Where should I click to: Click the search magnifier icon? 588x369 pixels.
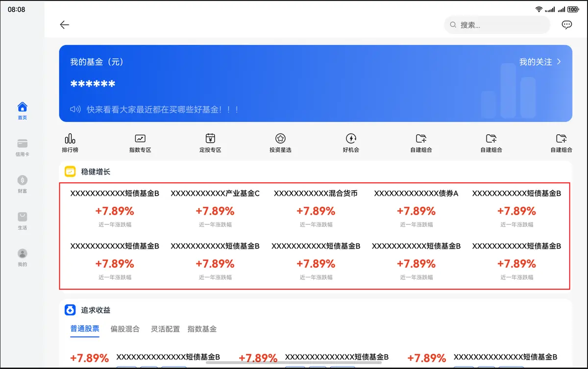453,25
